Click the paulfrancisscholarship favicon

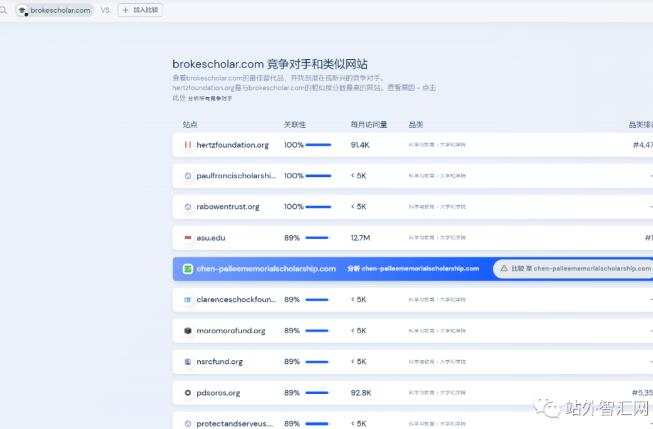[x=188, y=176]
